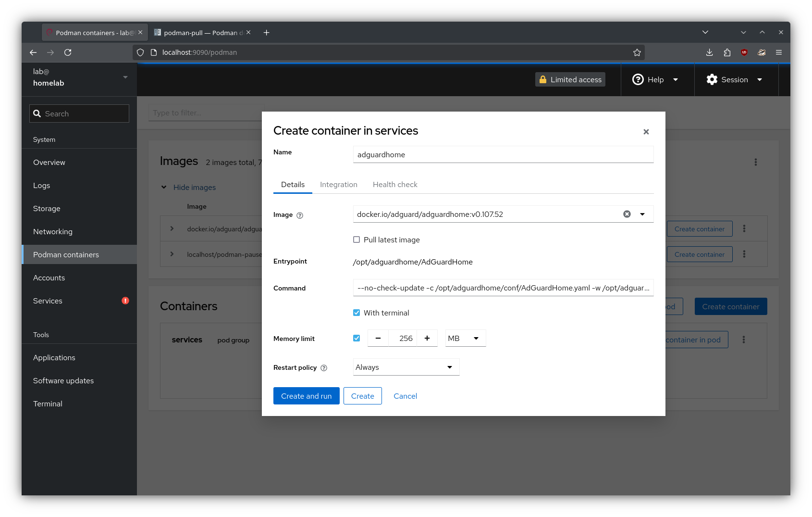This screenshot has width=812, height=517.
Task: Click the Cancel link
Action: tap(405, 396)
